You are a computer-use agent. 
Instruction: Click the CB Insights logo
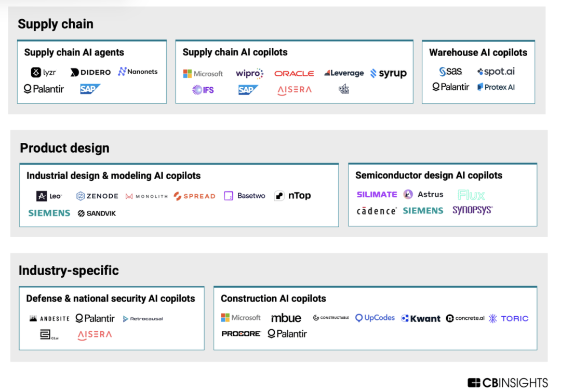point(507,383)
